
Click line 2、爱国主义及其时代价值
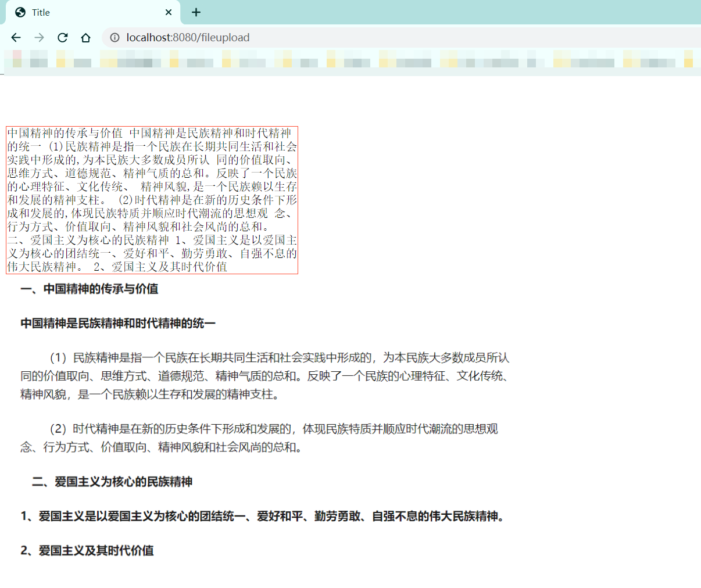tap(87, 550)
